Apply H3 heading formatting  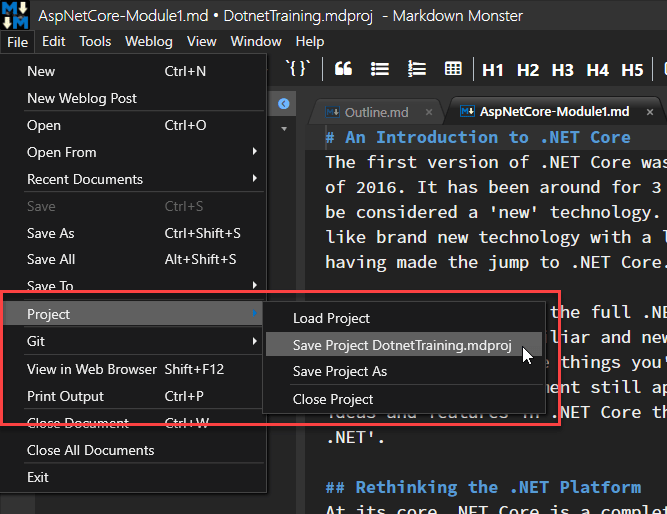(562, 70)
